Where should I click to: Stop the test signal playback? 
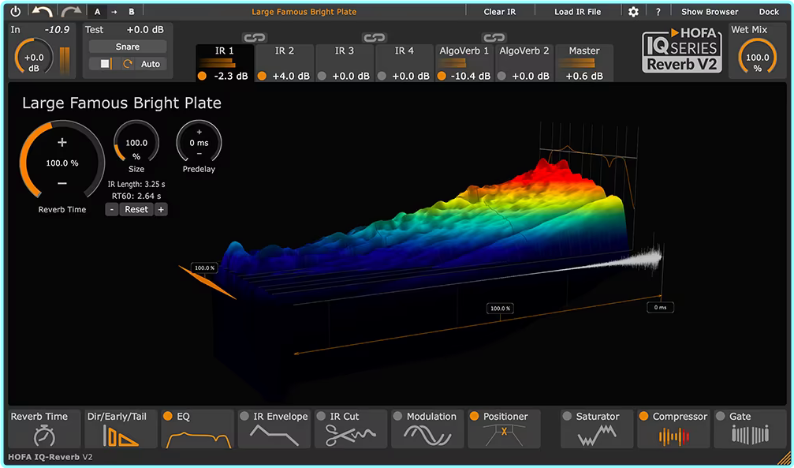point(105,64)
